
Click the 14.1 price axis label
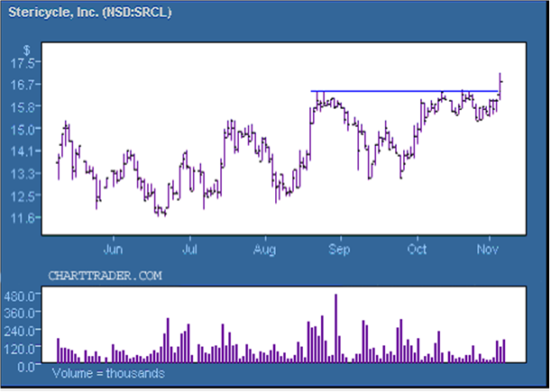click(x=23, y=151)
